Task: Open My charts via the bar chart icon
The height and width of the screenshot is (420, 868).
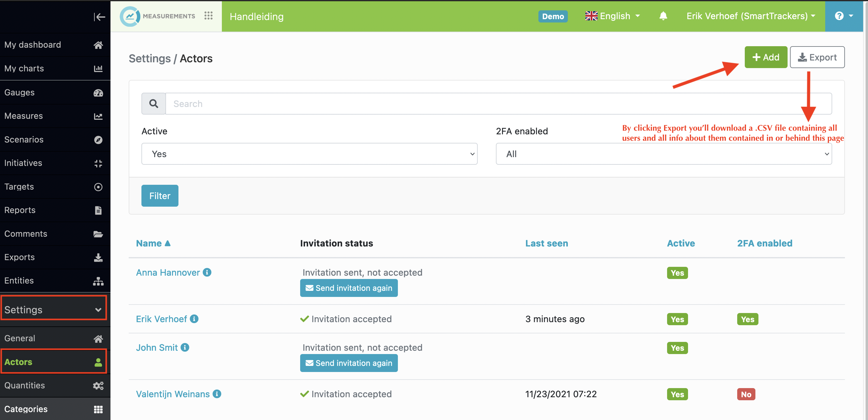Action: (98, 68)
